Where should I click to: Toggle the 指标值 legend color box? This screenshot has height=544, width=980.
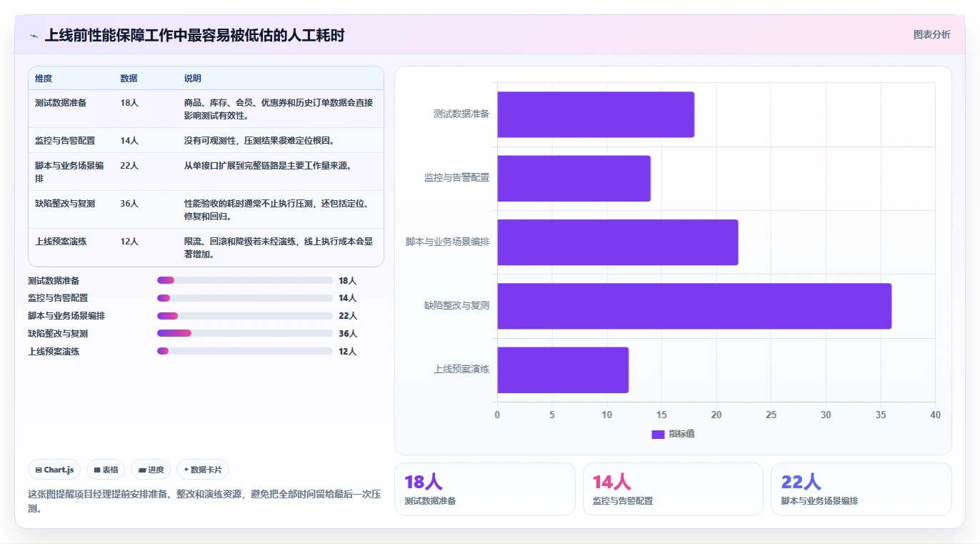pyautogui.click(x=658, y=435)
